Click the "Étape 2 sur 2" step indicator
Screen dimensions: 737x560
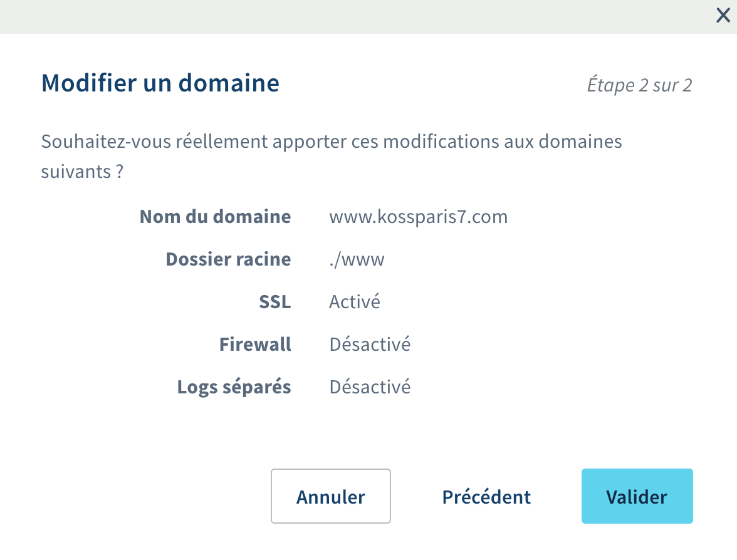pyautogui.click(x=639, y=85)
